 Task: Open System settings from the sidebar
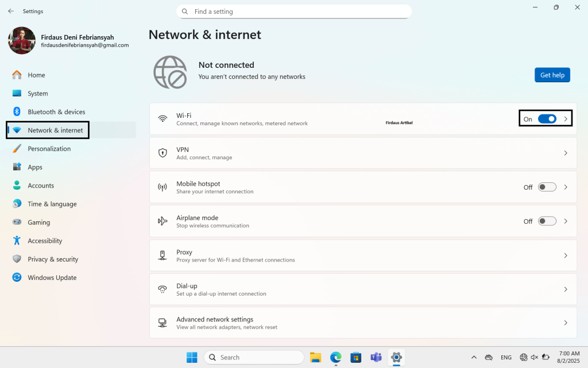coord(38,93)
